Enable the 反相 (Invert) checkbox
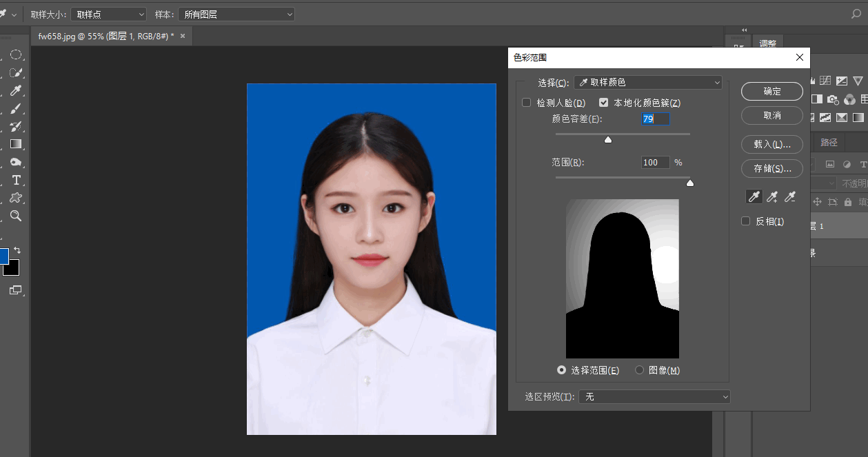This screenshot has width=868, height=457. click(745, 221)
